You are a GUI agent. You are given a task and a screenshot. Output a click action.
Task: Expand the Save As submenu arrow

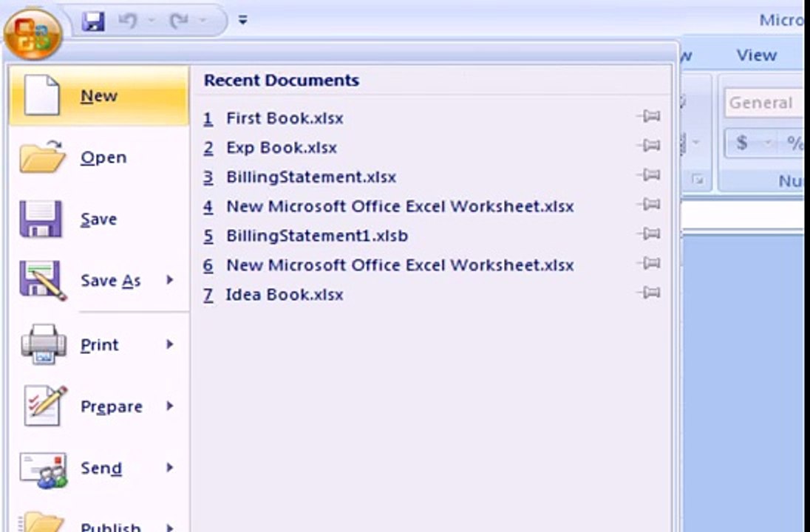point(169,280)
